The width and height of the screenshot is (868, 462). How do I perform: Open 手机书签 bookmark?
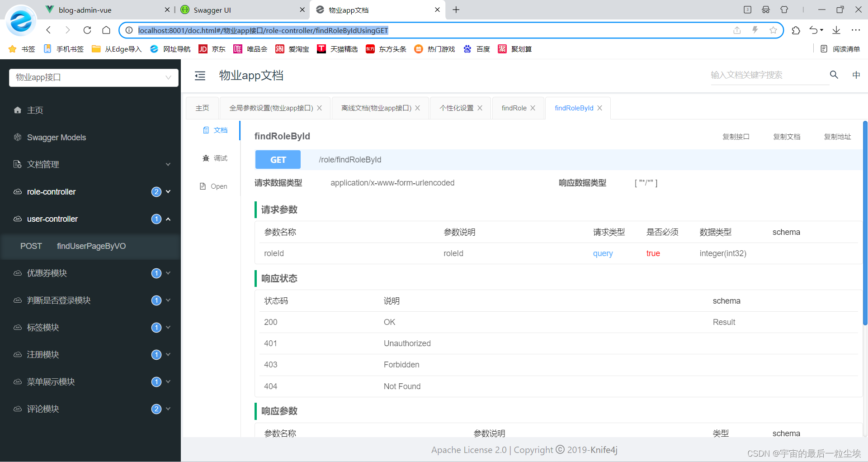click(64, 49)
